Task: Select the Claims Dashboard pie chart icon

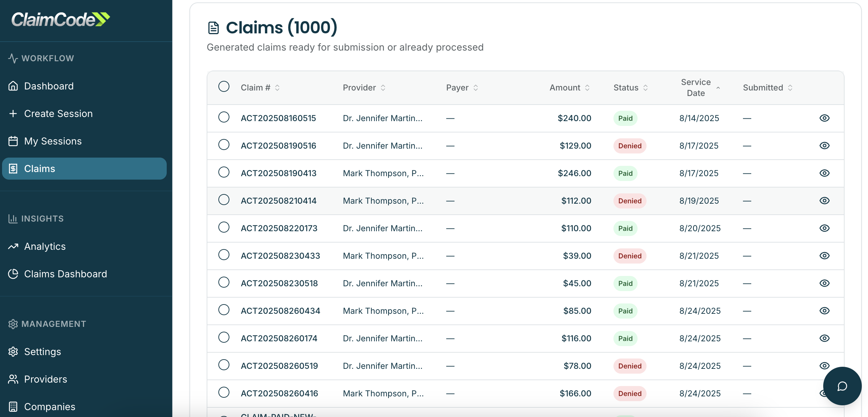Action: 13,274
